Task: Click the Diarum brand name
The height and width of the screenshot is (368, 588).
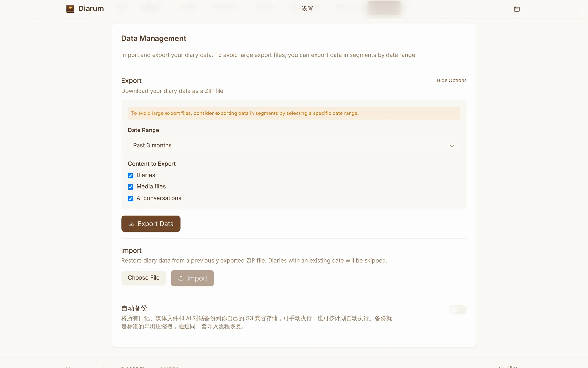Action: point(91,9)
